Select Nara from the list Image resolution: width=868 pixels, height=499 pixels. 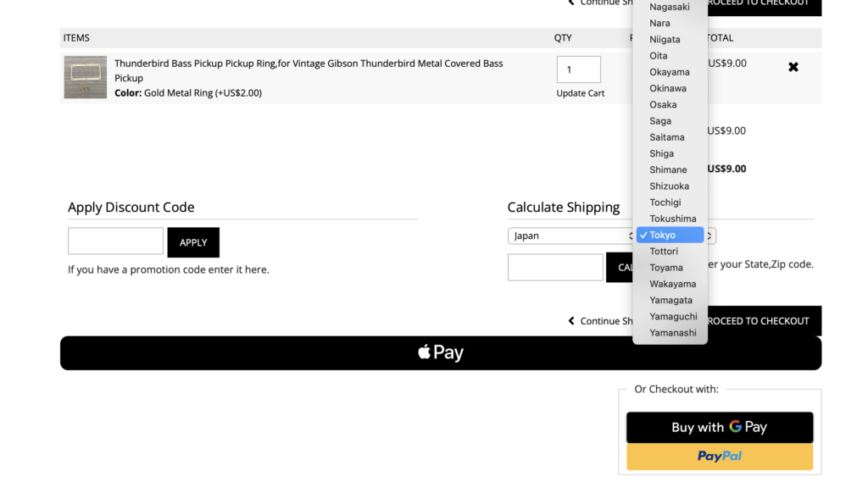(x=659, y=23)
